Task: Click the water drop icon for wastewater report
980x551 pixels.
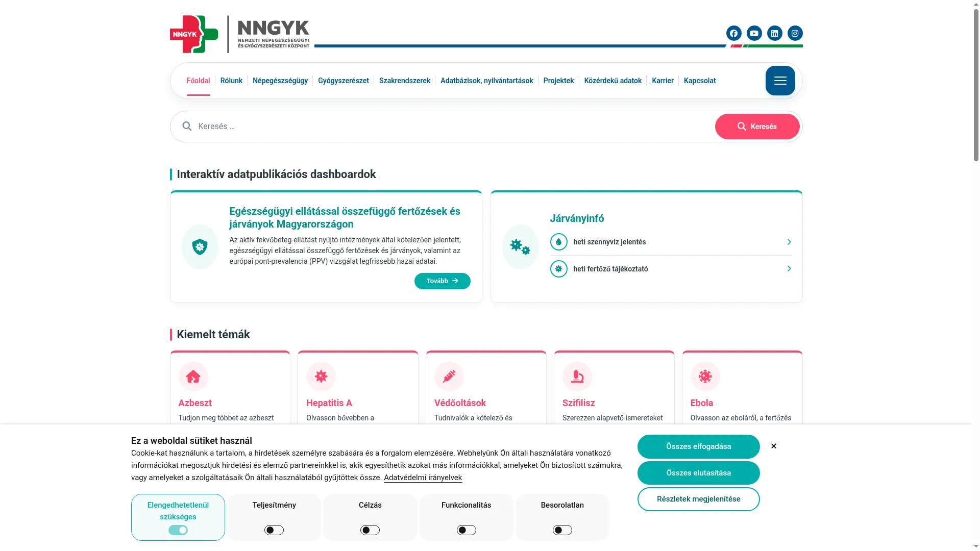Action: (559, 242)
